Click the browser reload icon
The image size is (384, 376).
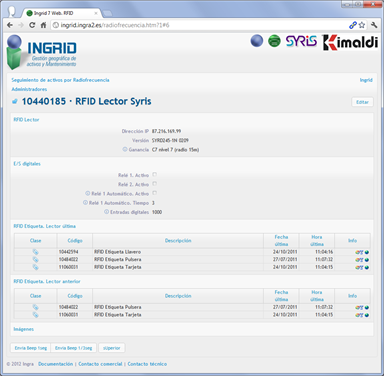click(32, 25)
